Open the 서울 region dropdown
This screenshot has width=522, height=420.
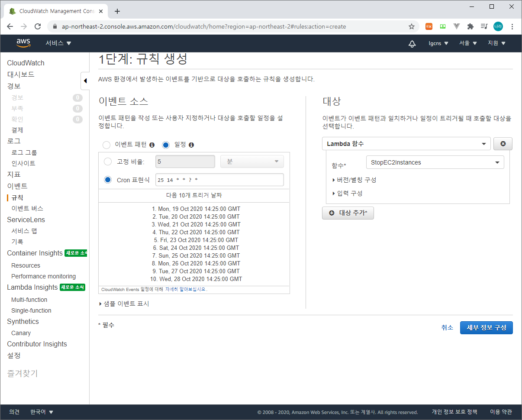[468, 43]
